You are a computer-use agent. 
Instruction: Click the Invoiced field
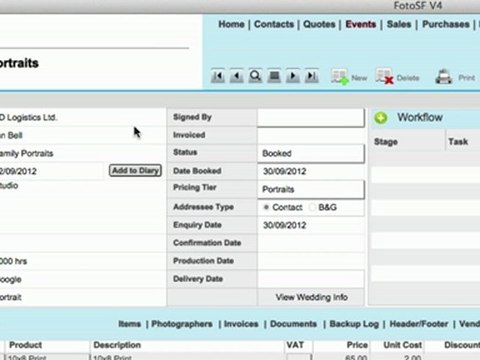[311, 135]
